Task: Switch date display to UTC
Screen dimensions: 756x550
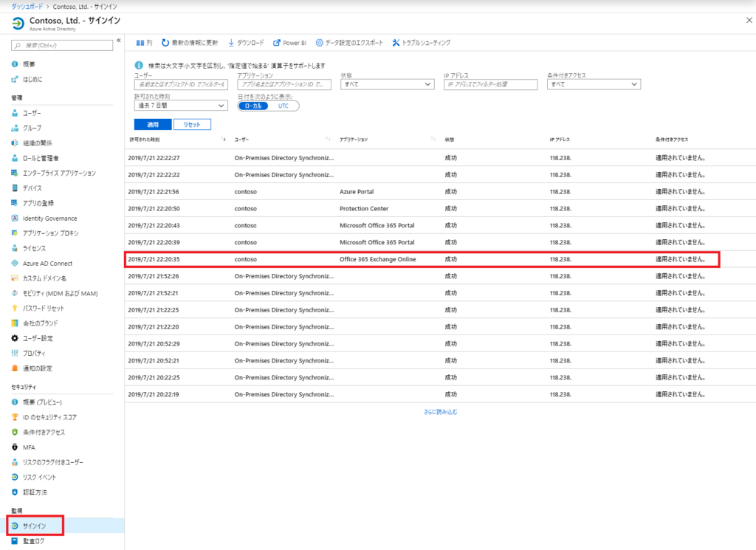Action: [283, 106]
